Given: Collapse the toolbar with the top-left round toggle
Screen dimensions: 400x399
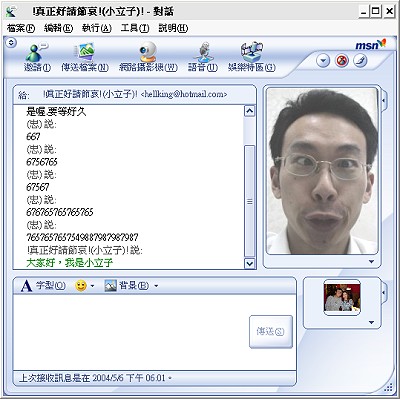Looking at the screenshot, I should 11,42.
